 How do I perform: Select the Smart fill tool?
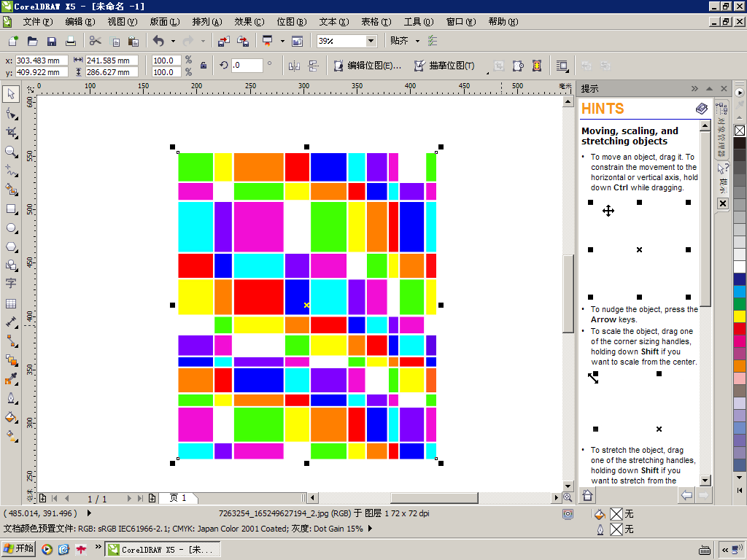(11, 190)
